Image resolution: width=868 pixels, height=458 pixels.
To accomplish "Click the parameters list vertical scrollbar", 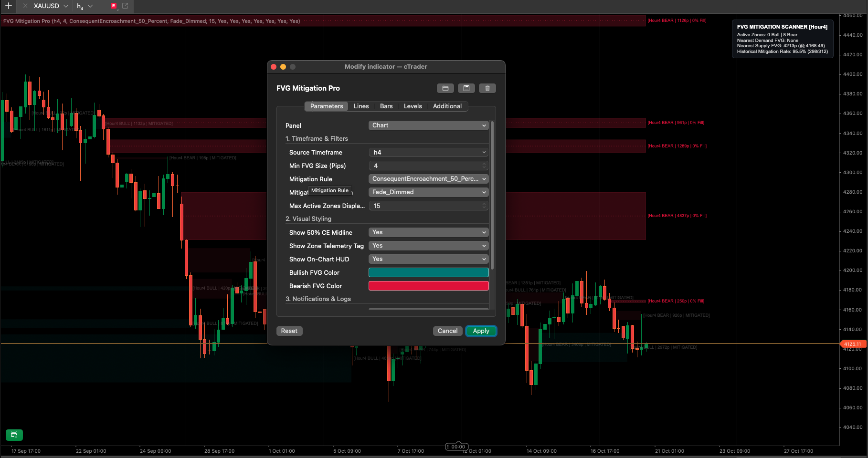I will tap(492, 195).
